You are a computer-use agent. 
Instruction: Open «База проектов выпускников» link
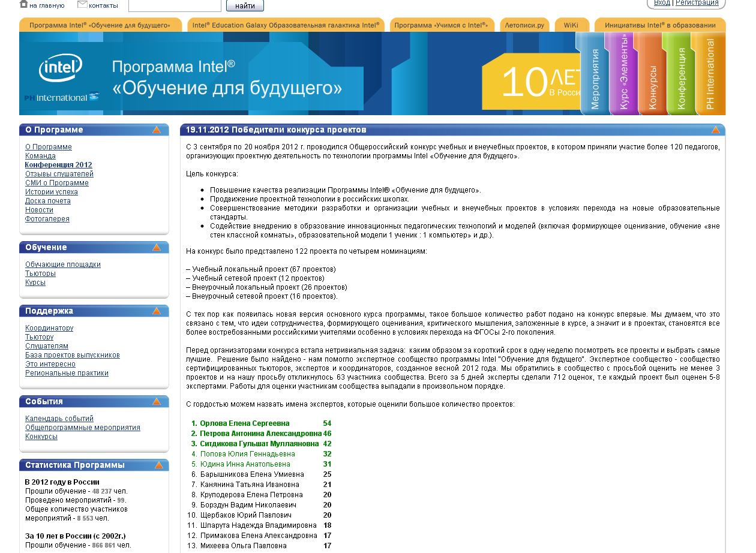pos(73,355)
